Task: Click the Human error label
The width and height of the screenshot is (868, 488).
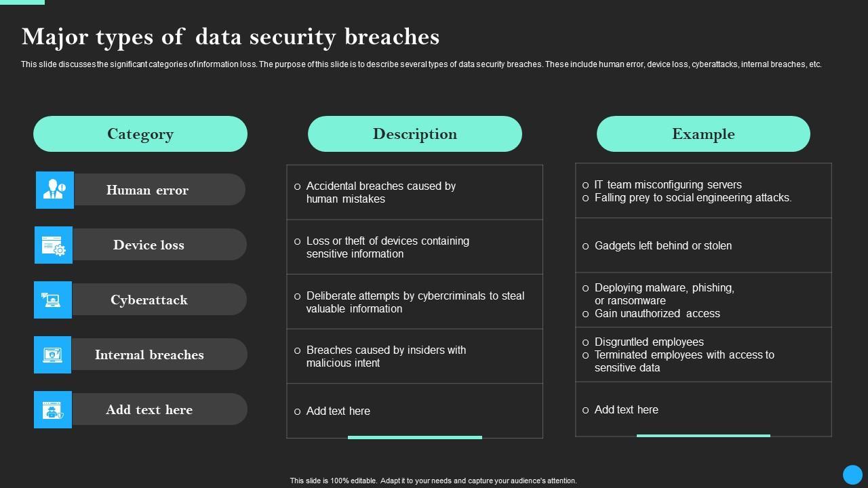Action: tap(147, 190)
